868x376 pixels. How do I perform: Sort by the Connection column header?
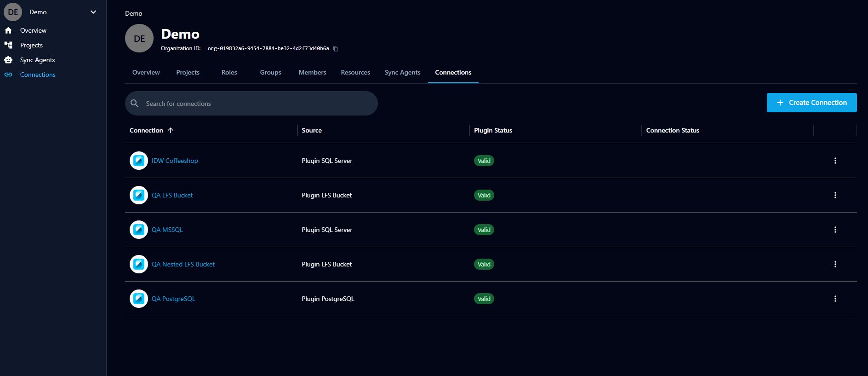(x=146, y=130)
